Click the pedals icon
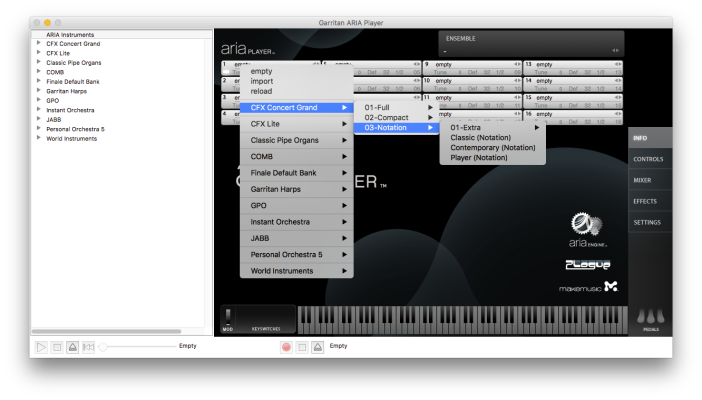Screen dimensions: 702x400 coord(651,317)
